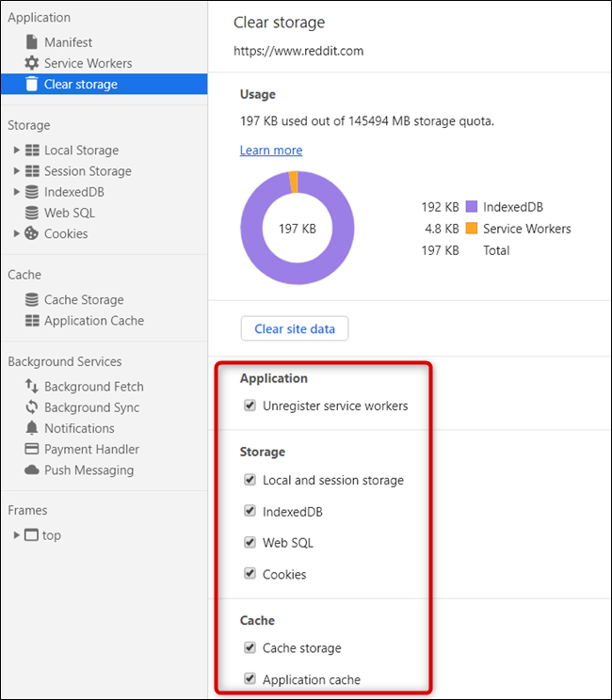
Task: Click the 197 KB chart center label
Action: coord(298,229)
